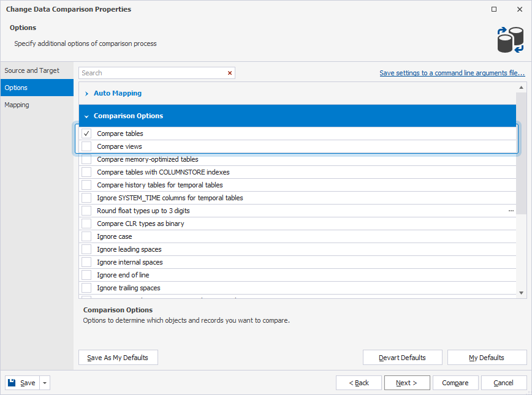This screenshot has width=532, height=395.
Task: Open the ellipsis options for Round float types
Action: [511, 211]
